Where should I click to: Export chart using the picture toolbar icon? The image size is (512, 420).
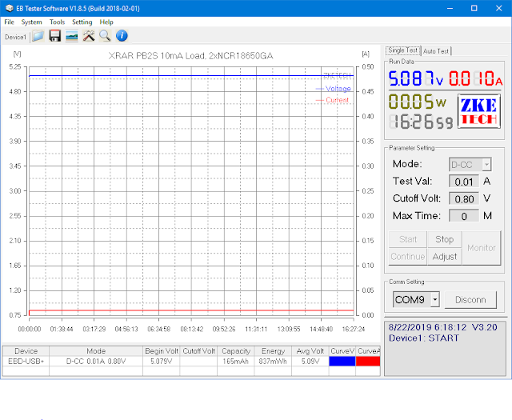pyautogui.click(x=71, y=36)
